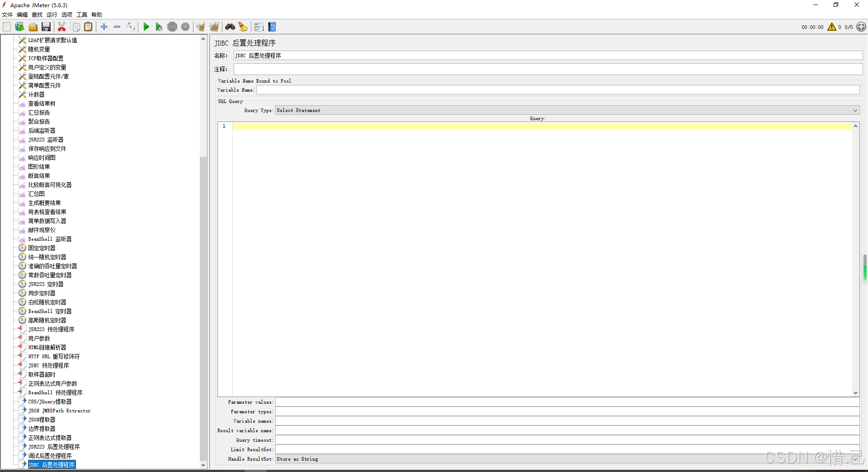
Task: Click the plus Expand all toolbar button
Action: tap(104, 27)
